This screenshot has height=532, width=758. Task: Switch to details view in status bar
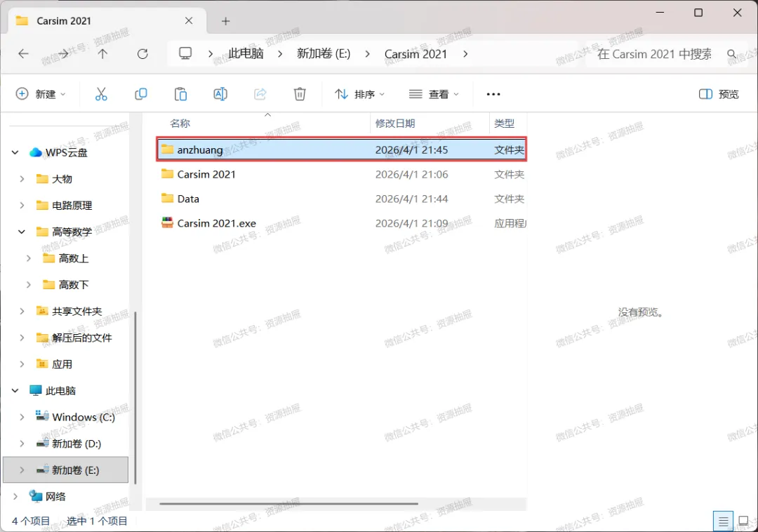pyautogui.click(x=723, y=521)
